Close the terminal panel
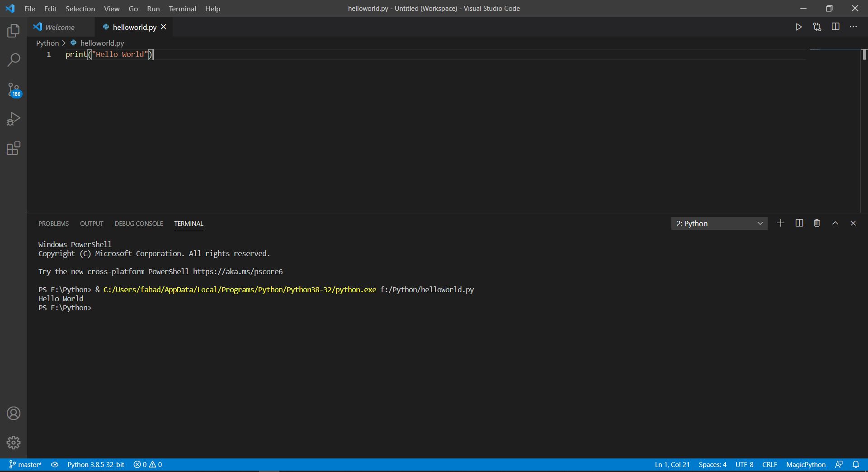 (x=854, y=223)
